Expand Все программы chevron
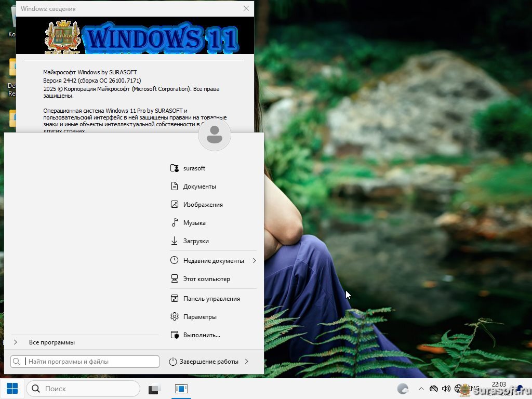The height and width of the screenshot is (399, 532). point(16,342)
